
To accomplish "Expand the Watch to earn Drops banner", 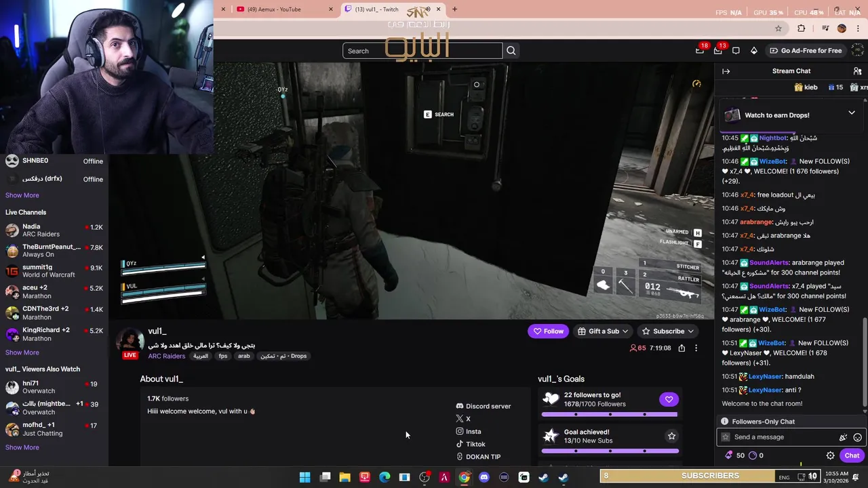I will (852, 113).
